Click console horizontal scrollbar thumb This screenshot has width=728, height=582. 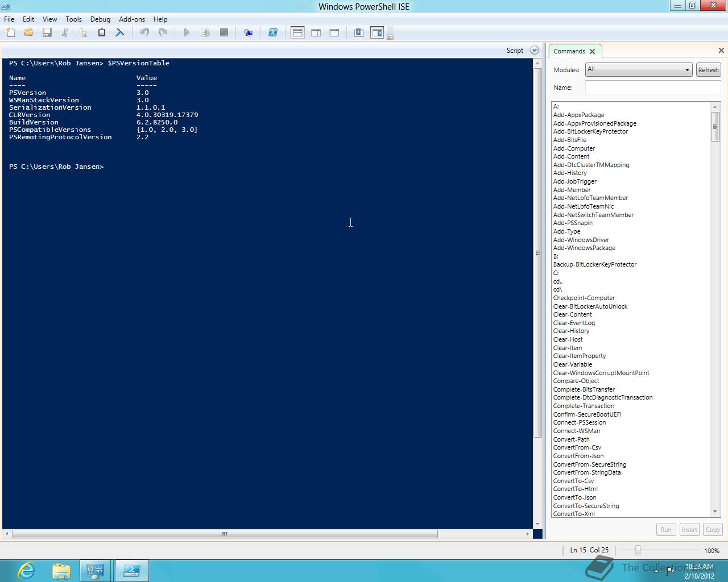pyautogui.click(x=225, y=534)
